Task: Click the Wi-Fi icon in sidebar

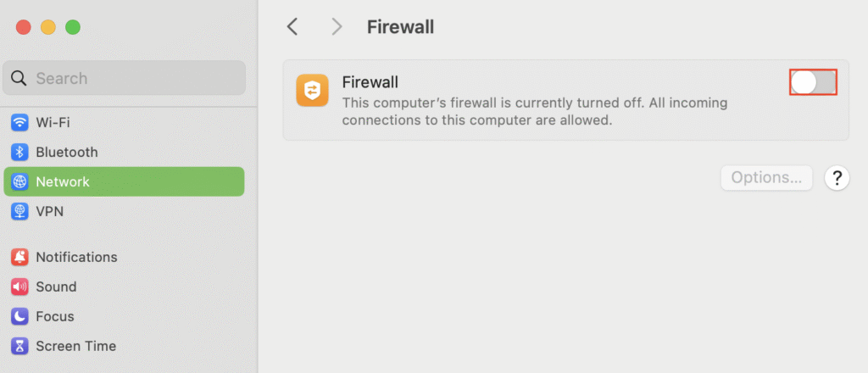Action: (x=19, y=123)
